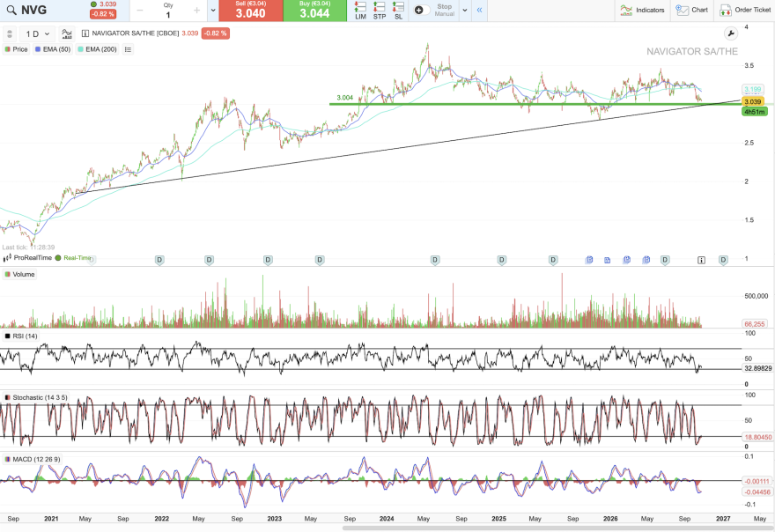The width and height of the screenshot is (775, 532).
Task: Open the Order Ticket
Action: point(745,10)
